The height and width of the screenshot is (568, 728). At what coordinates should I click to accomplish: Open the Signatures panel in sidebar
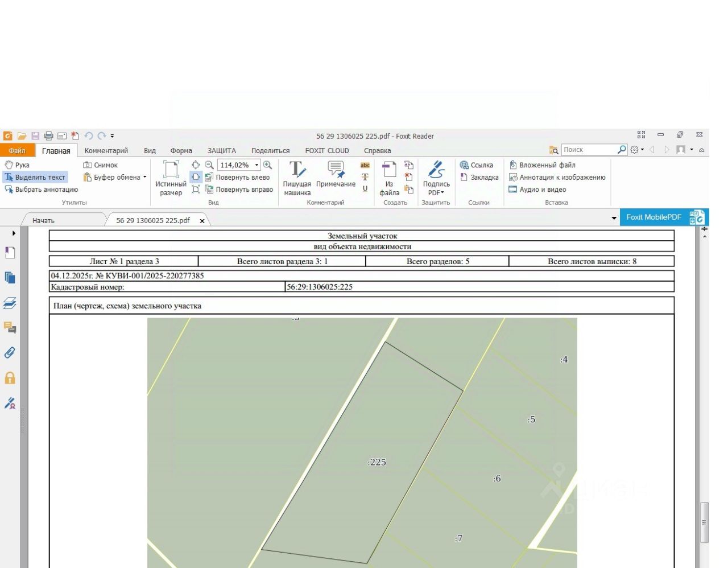tap(10, 403)
